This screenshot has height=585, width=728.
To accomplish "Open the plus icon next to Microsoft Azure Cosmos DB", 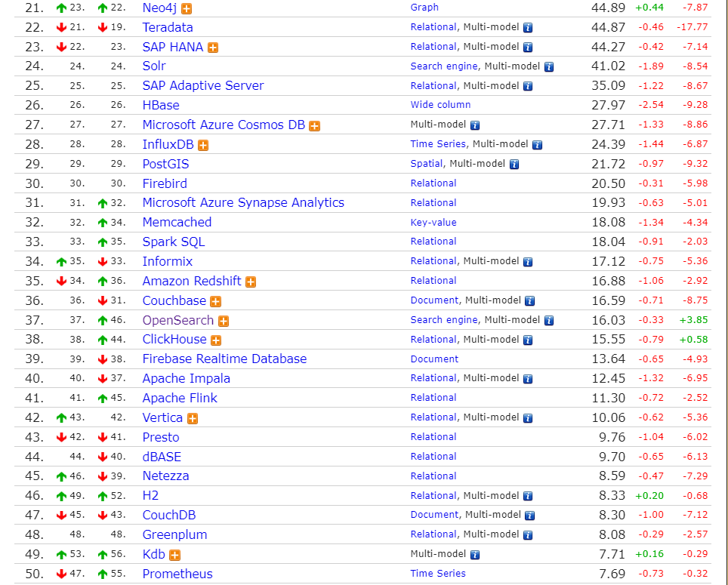I will [x=314, y=126].
